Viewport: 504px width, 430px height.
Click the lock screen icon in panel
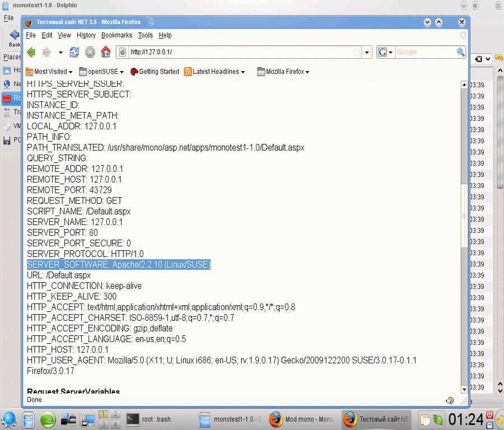489,424
